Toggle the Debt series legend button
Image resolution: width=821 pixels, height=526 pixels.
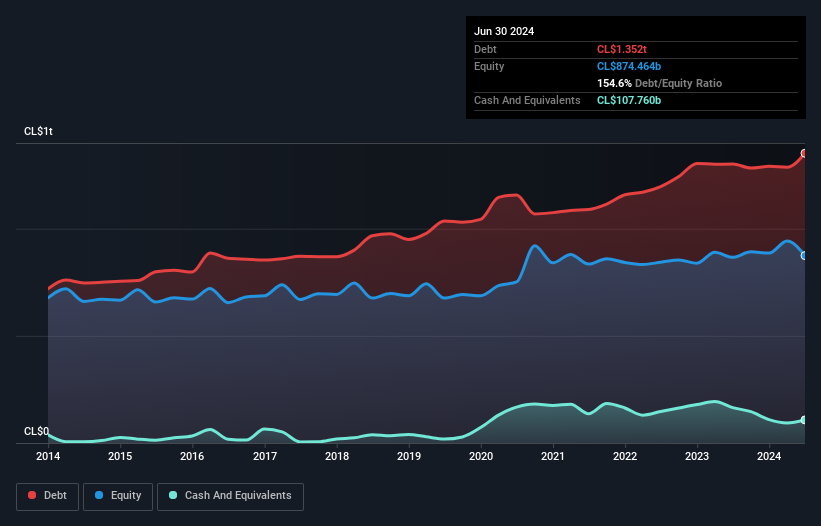click(x=48, y=496)
